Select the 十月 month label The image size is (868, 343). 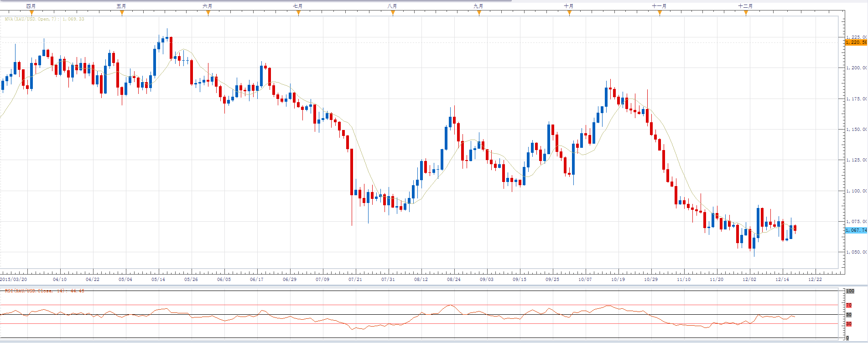pyautogui.click(x=569, y=6)
